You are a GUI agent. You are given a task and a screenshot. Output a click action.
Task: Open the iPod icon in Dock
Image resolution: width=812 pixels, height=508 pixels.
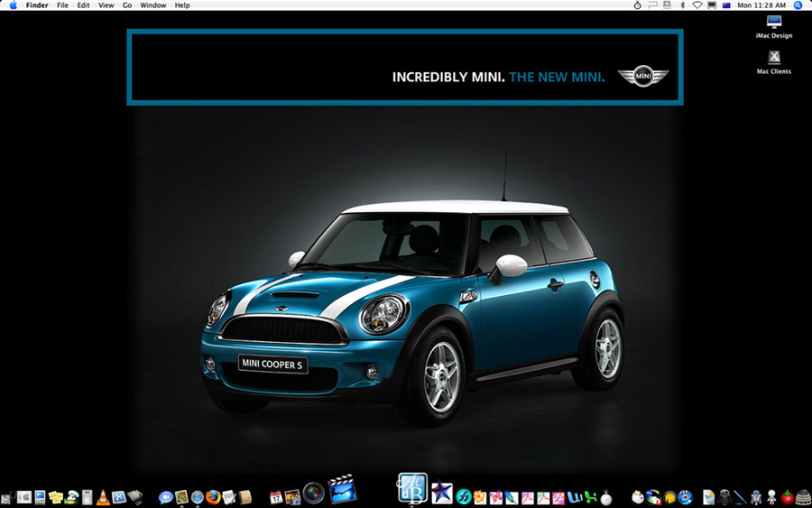[87, 497]
